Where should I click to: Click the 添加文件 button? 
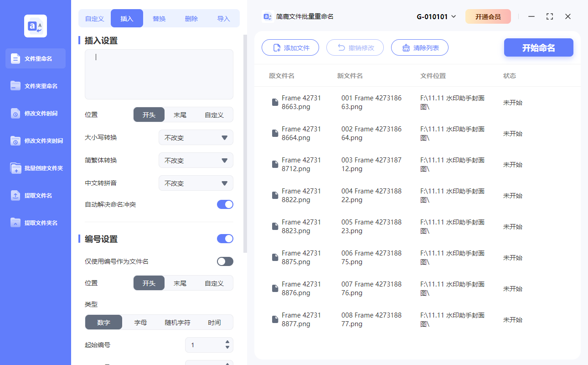pos(290,47)
